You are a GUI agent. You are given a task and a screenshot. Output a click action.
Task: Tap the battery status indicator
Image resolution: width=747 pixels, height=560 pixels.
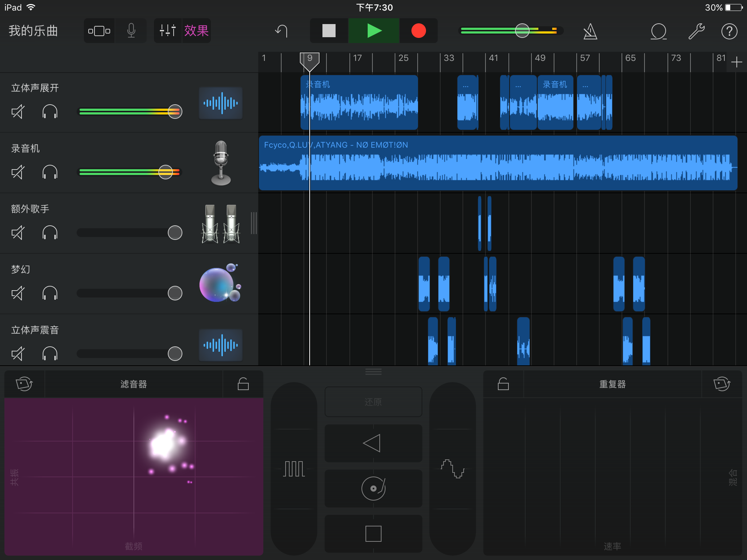click(734, 7)
